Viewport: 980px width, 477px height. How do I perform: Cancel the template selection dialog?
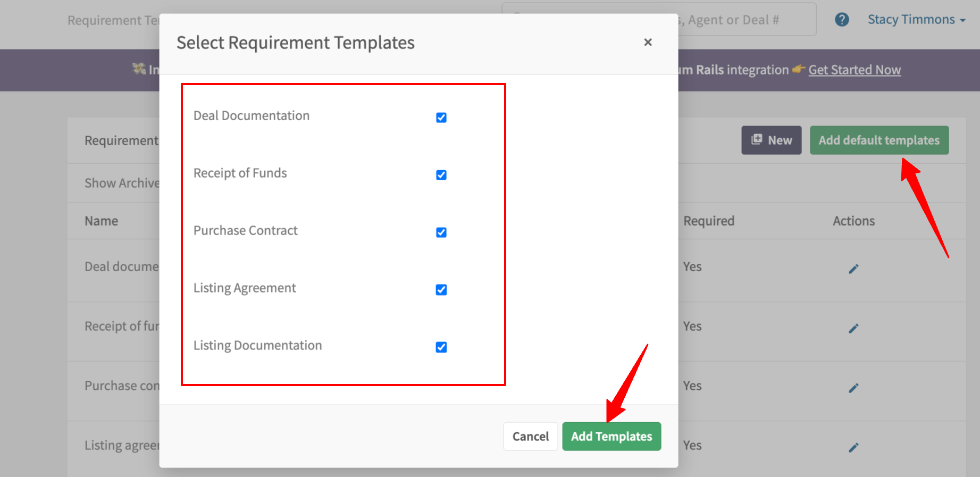pos(530,436)
